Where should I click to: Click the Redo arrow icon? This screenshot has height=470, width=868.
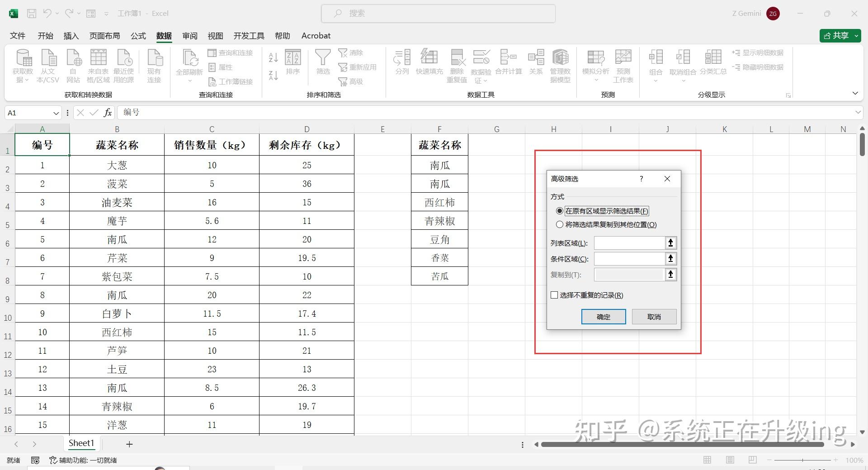(69, 14)
